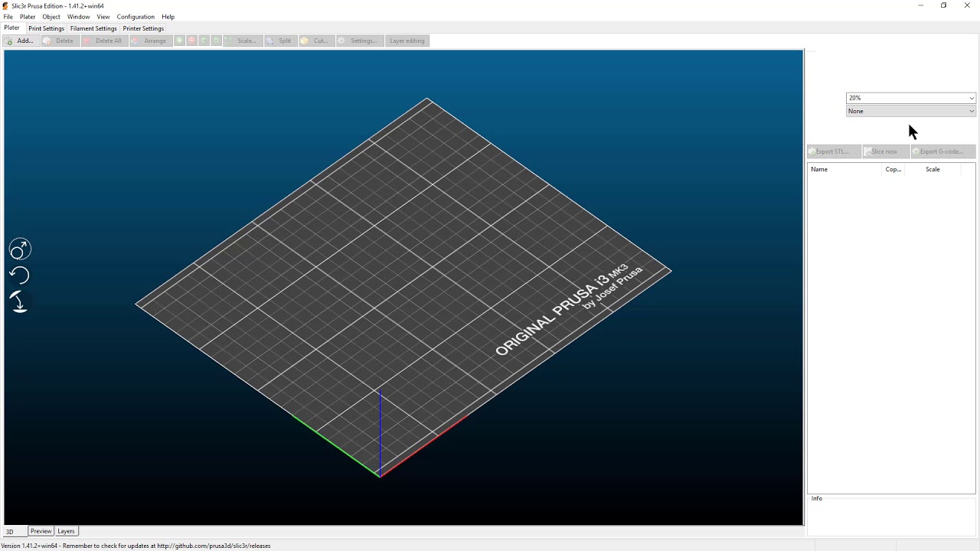Select the rotate gizmo in 3D view
Image resolution: width=980 pixels, height=551 pixels.
coord(20,275)
